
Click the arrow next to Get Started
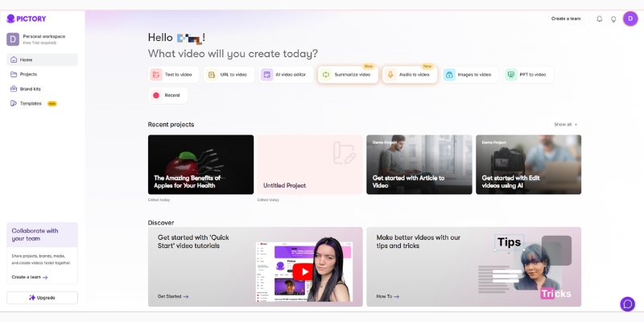pyautogui.click(x=186, y=296)
